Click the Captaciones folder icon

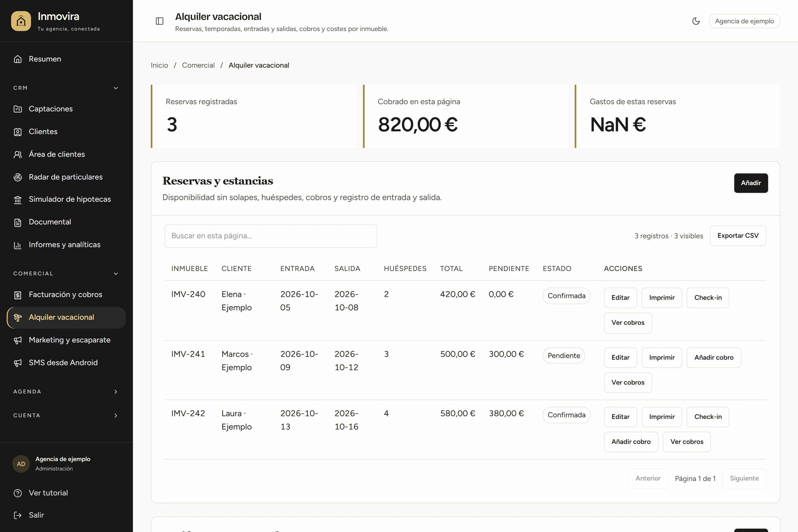tap(18, 109)
